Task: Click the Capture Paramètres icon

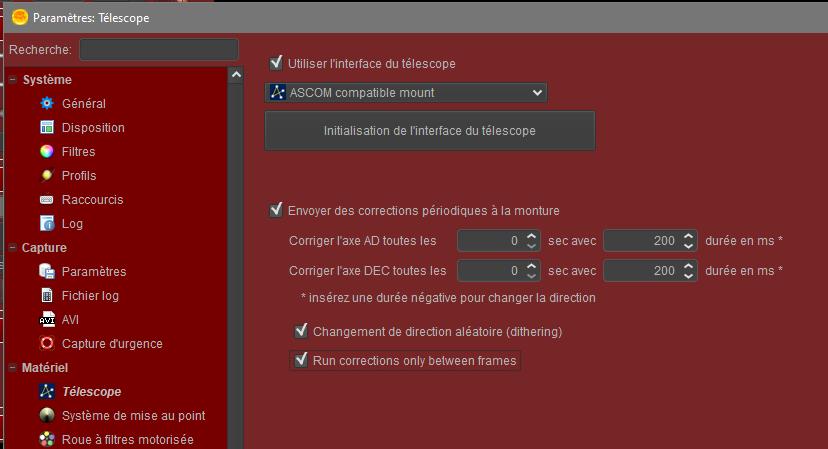Action: 47,272
